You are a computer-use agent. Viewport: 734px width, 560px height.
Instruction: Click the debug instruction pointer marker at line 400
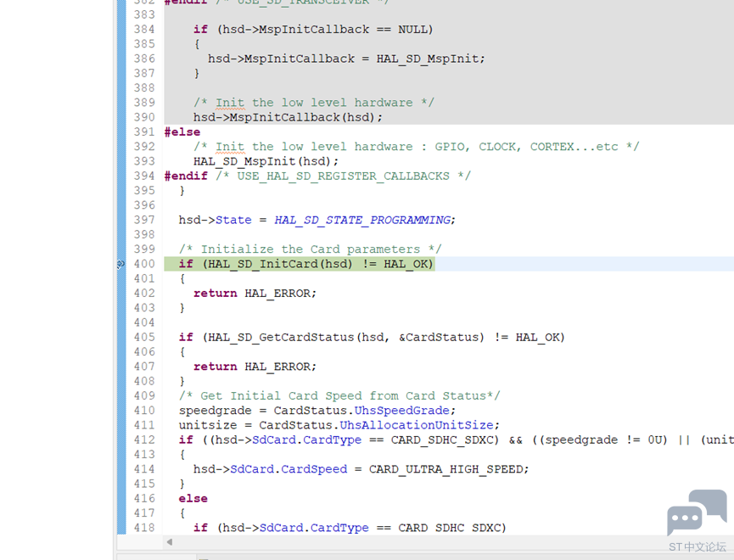120,264
